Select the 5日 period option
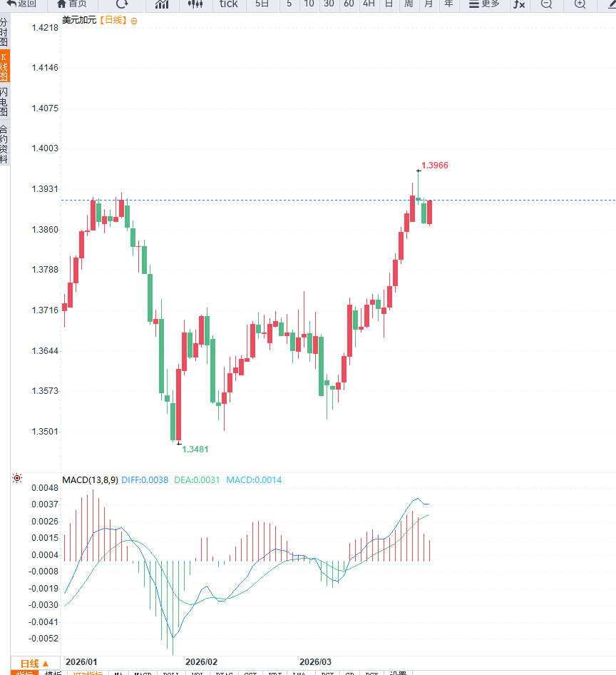 pos(262,4)
